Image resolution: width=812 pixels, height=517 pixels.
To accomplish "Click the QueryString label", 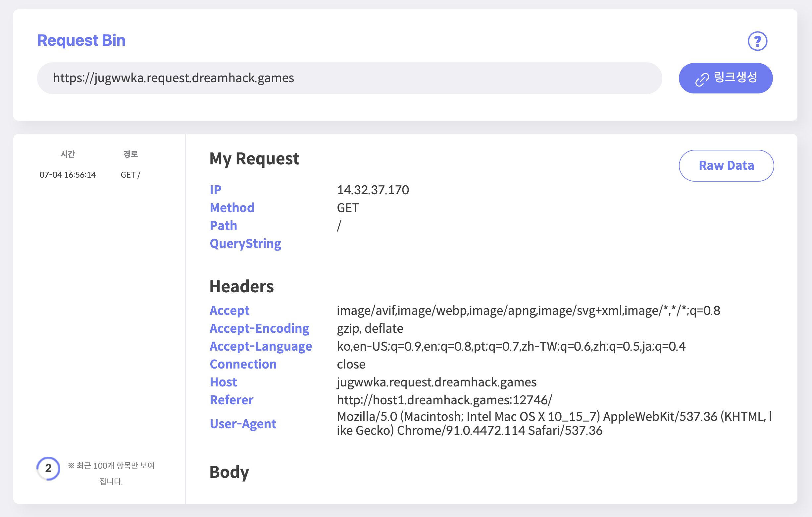I will click(x=245, y=243).
